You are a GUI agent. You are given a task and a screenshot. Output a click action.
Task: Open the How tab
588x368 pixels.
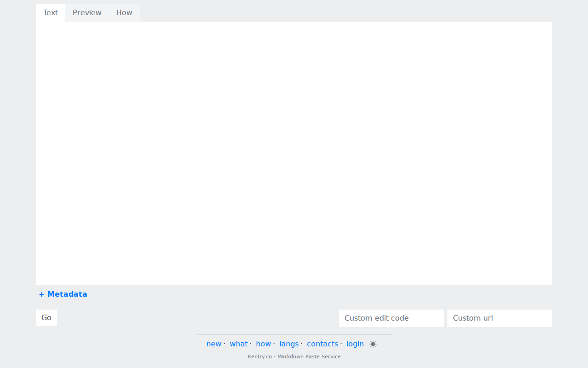coord(124,12)
